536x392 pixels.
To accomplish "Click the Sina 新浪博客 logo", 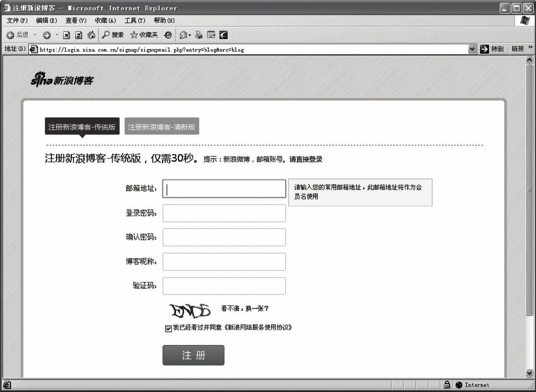I will tap(62, 79).
